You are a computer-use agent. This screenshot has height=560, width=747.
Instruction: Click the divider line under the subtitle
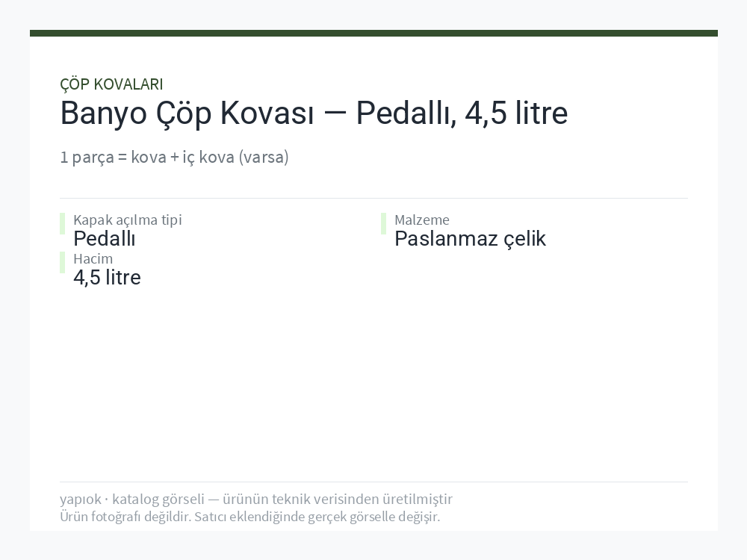(373, 198)
